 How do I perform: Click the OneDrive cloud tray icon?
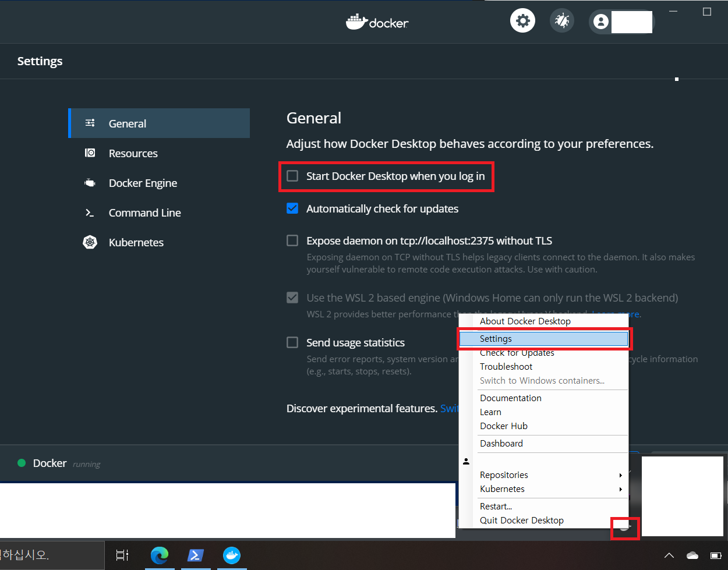(692, 555)
